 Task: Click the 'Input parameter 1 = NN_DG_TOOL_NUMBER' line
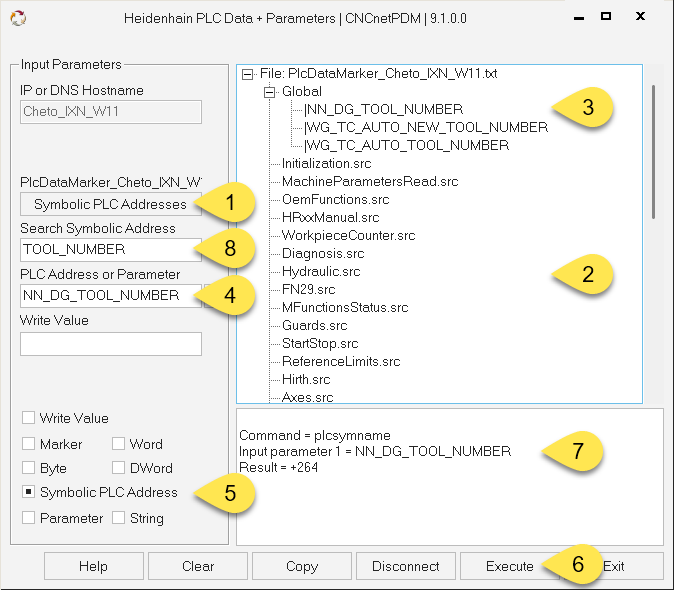coord(375,452)
